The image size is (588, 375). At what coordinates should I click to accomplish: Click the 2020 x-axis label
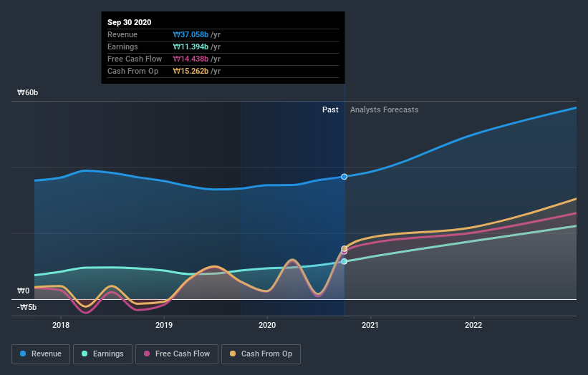267,325
